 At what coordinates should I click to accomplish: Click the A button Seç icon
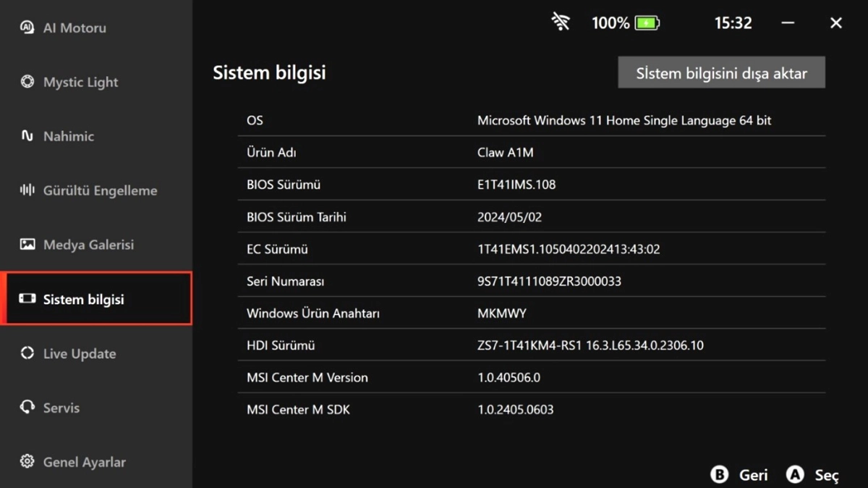point(795,475)
